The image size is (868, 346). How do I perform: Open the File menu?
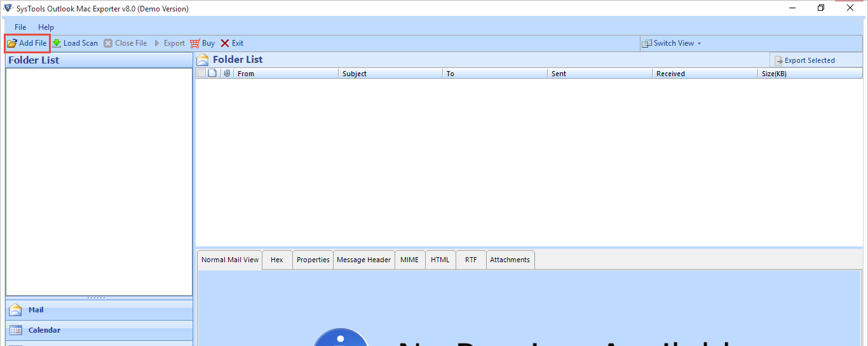(20, 27)
